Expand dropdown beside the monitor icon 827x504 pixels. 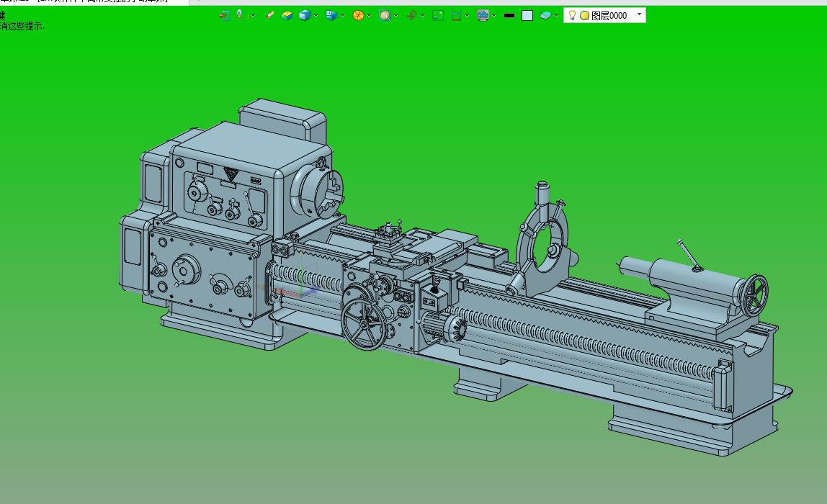[493, 16]
